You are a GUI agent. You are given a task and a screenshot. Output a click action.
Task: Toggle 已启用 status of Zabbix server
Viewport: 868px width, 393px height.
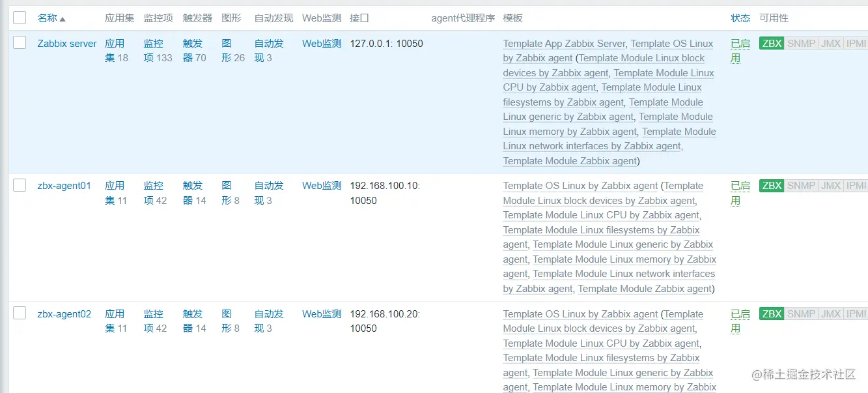[x=740, y=51]
